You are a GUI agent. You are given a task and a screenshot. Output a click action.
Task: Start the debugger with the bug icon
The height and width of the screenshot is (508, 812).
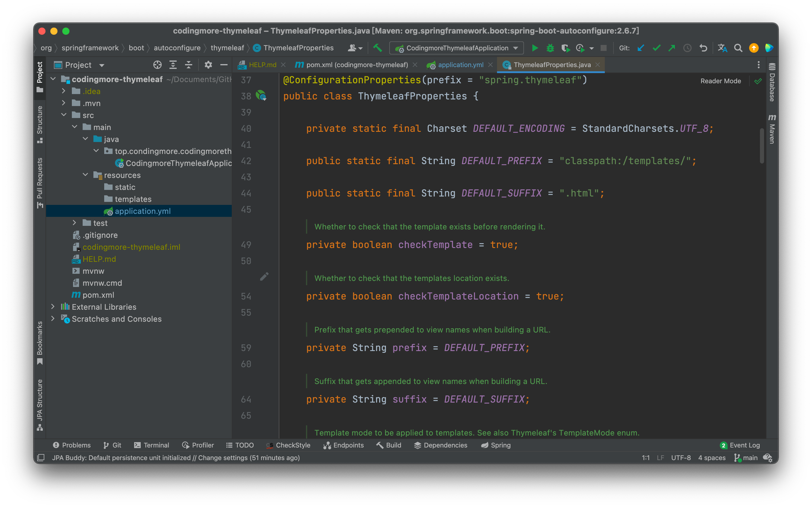550,48
